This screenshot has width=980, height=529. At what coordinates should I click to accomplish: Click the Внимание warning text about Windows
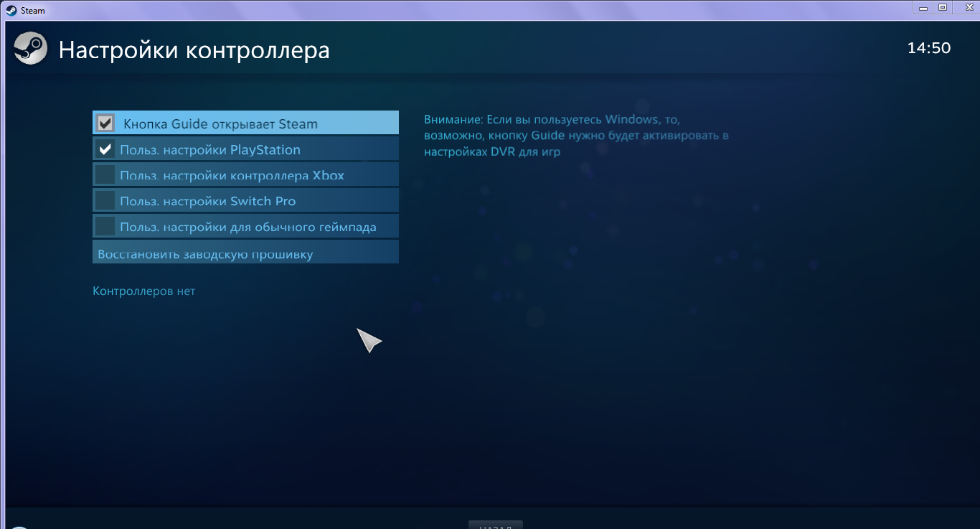[x=576, y=135]
